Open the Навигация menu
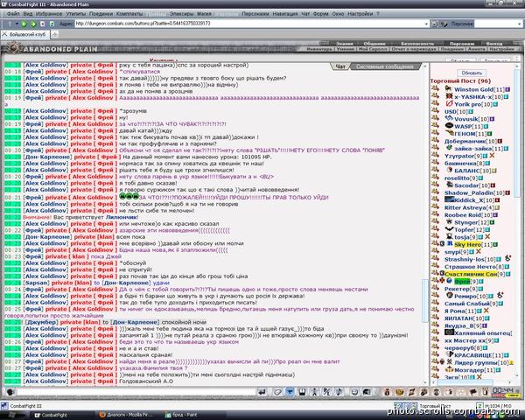 [x=285, y=14]
